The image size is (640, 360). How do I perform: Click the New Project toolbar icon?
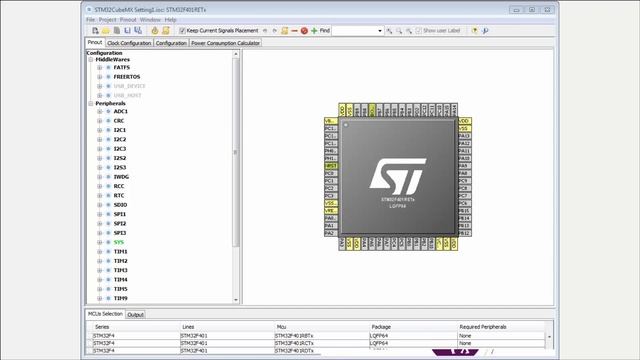click(95, 31)
